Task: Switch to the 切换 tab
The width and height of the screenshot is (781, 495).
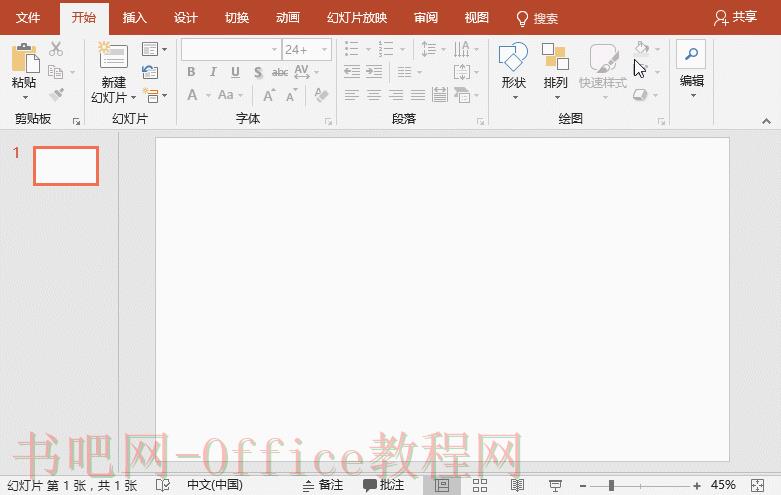Action: pyautogui.click(x=237, y=18)
